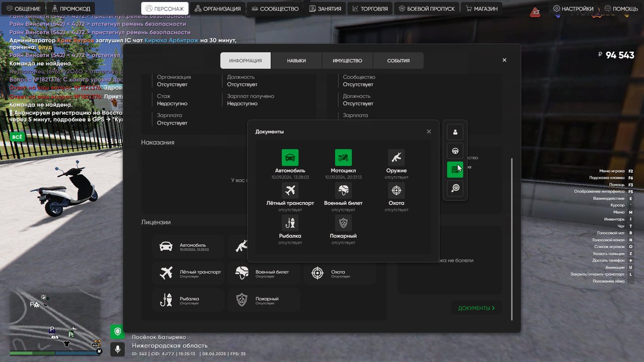Toggle the microphone button
Viewport: 644px width, 362px height.
117,349
